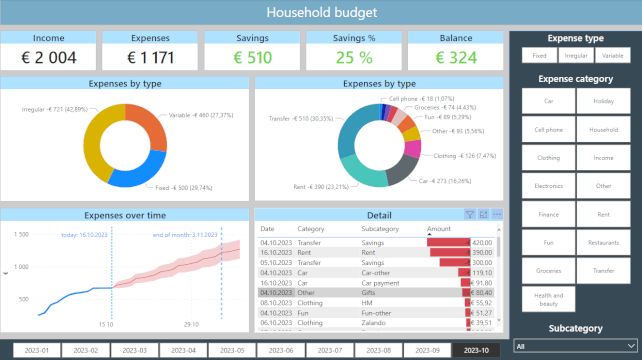642x360 pixels.
Task: Filter by the Groceries category button
Action: [x=548, y=271]
